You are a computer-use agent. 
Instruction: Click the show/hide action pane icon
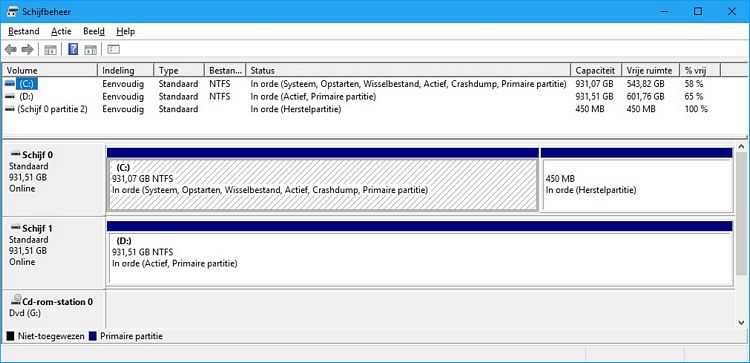pyautogui.click(x=90, y=49)
